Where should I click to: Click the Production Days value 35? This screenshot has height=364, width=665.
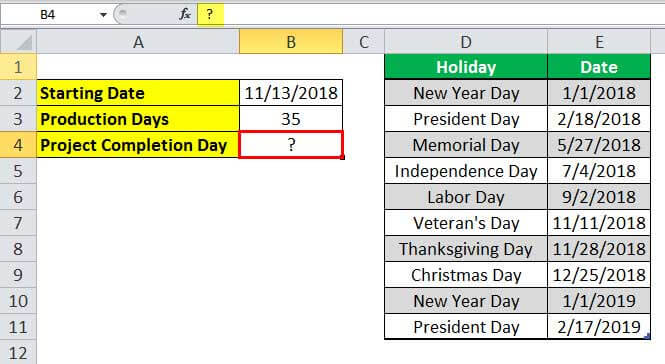[291, 119]
